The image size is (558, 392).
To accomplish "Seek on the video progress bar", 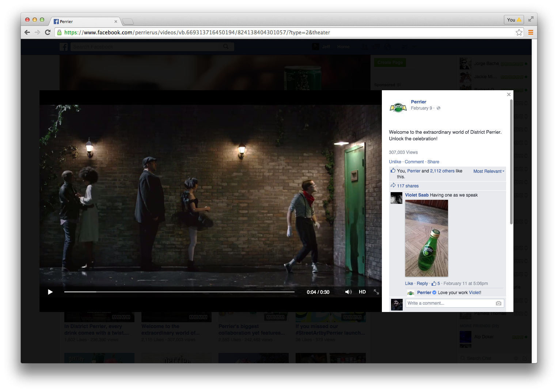I will [179, 292].
